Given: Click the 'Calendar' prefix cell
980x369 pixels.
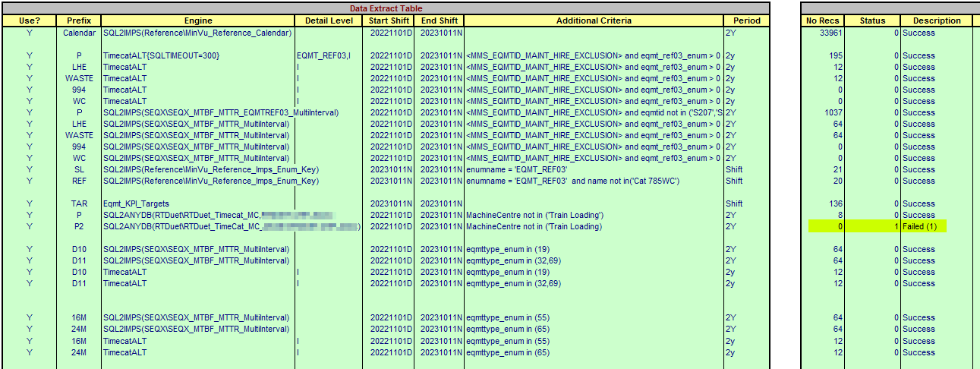Looking at the screenshot, I should (80, 33).
